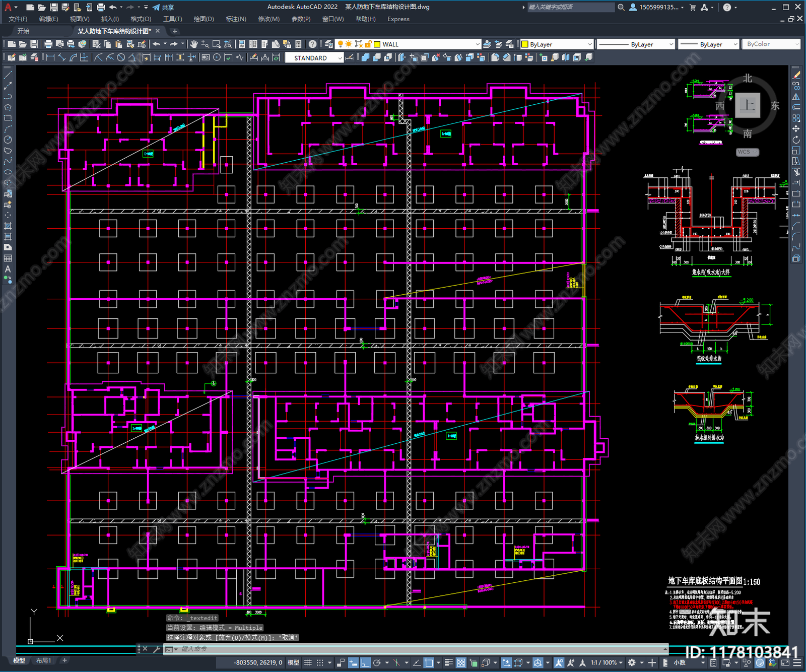806x672 pixels.
Task: Open the QuickCalc calculator icon
Action: click(298, 44)
